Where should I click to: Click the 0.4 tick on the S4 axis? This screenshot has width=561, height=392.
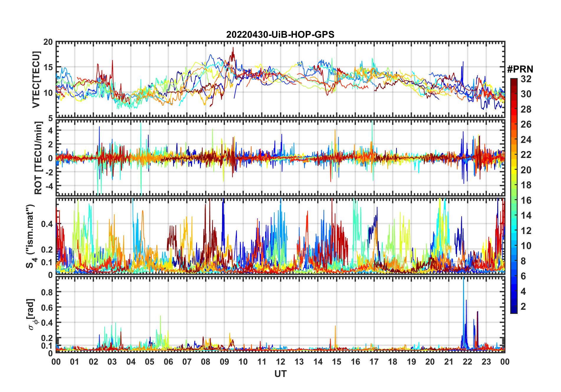pyautogui.click(x=47, y=224)
